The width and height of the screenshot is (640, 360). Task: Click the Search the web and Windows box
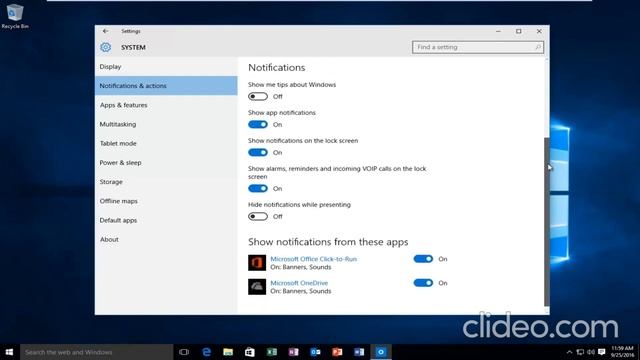97,352
